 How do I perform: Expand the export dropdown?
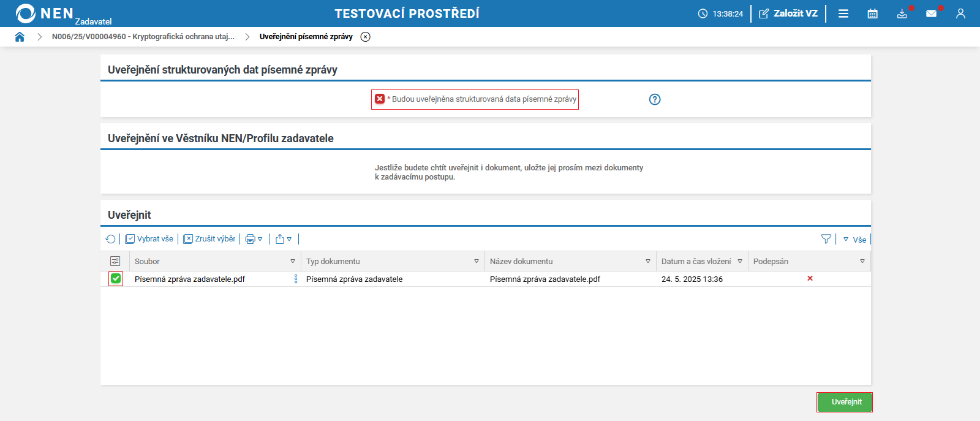pos(283,239)
